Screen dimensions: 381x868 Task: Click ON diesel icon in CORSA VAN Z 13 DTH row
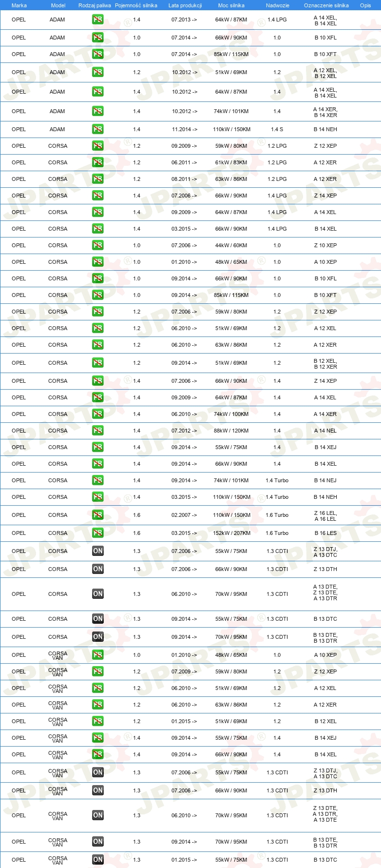(x=98, y=790)
